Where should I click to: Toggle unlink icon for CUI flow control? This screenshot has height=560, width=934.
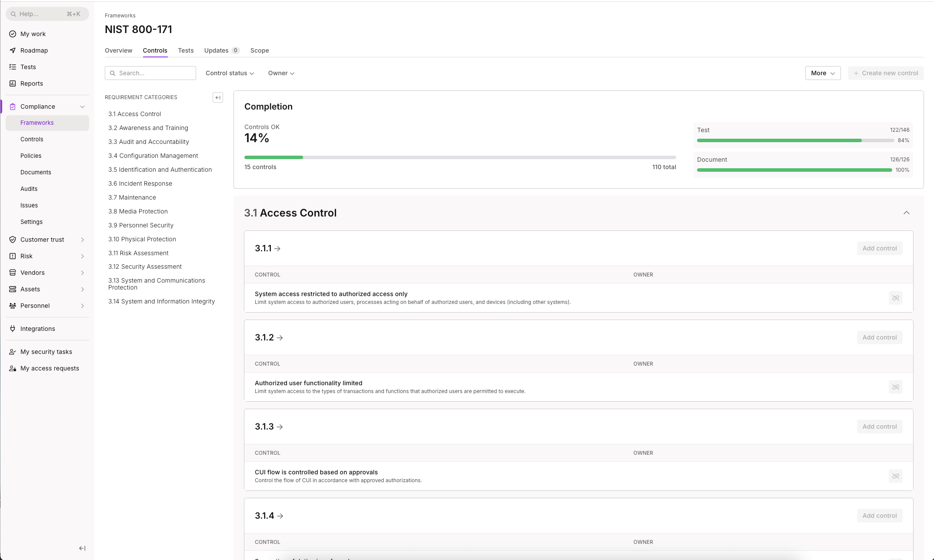[895, 476]
